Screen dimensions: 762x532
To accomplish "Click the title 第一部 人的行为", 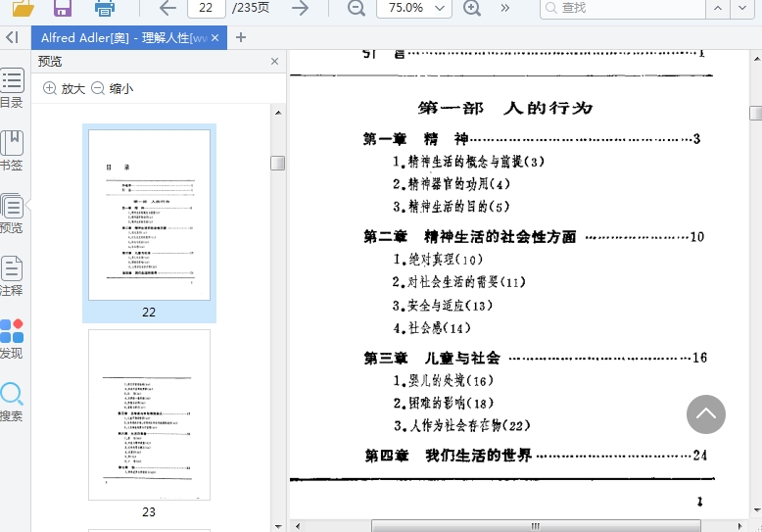I will [x=505, y=108].
